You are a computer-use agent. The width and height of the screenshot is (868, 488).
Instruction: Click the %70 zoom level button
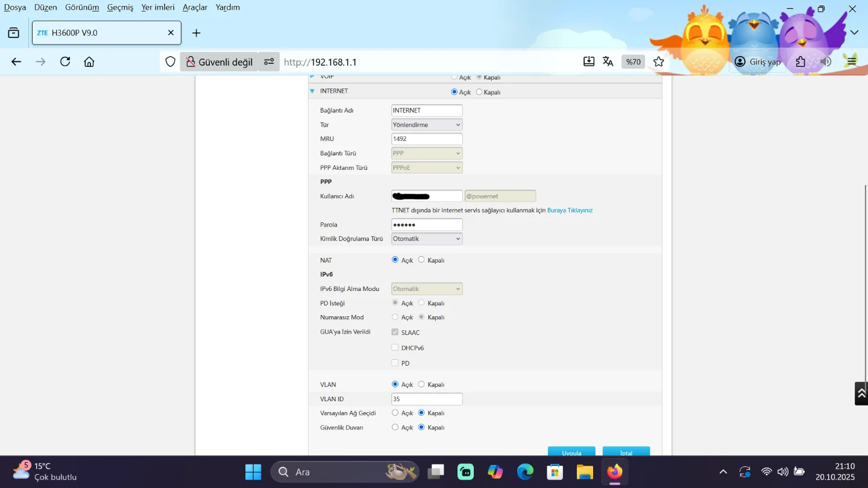tap(633, 61)
